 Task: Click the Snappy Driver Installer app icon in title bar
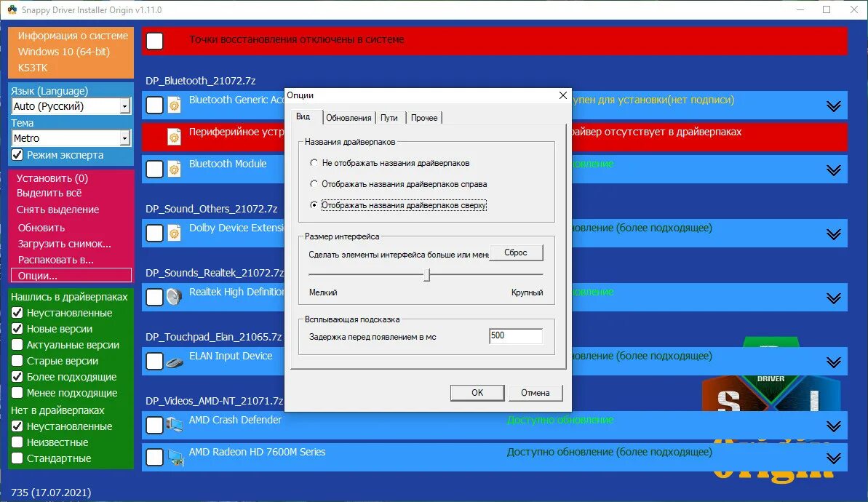[x=12, y=9]
